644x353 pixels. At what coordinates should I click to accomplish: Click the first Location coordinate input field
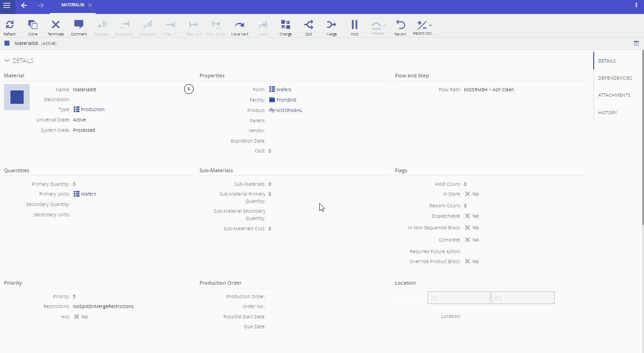tap(459, 298)
